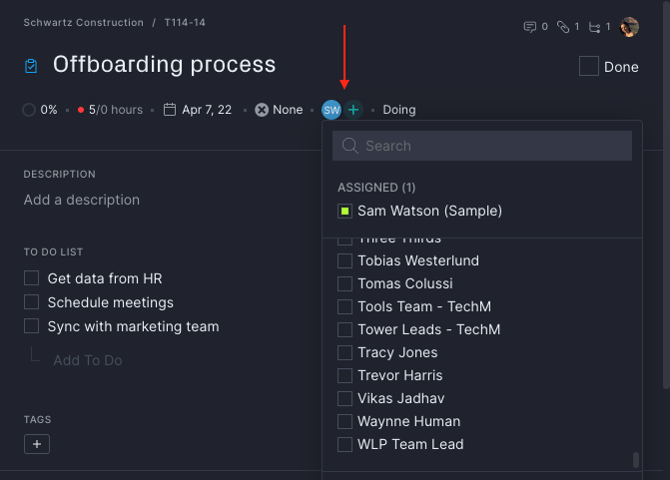Click the task clipboard icon beside title
The height and width of the screenshot is (480, 670).
[31, 66]
